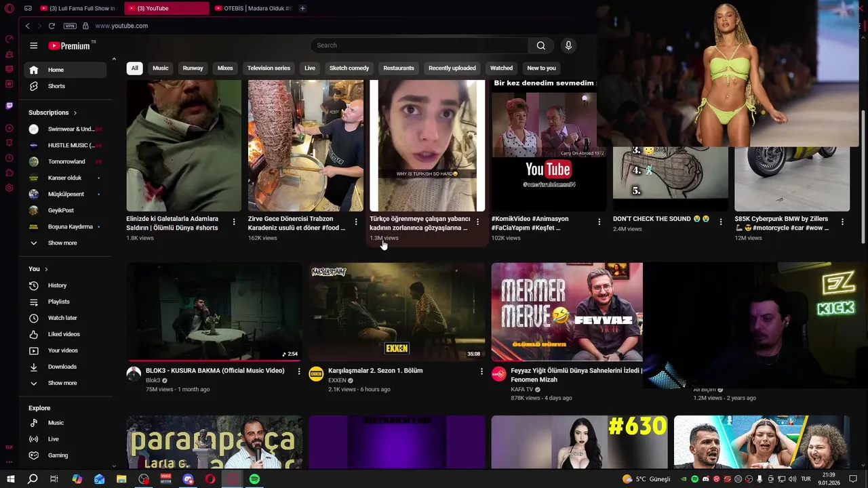The image size is (868, 488).
Task: Reload the page with the refresh icon
Action: click(x=52, y=26)
